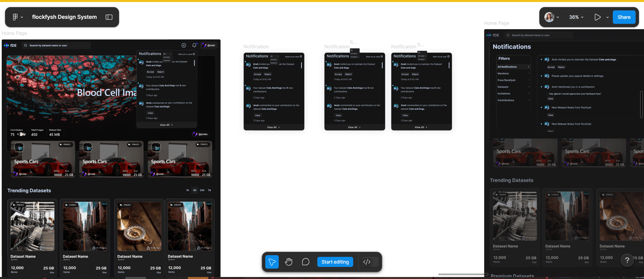Select checked Unread option in third Notification frame

point(422,56)
